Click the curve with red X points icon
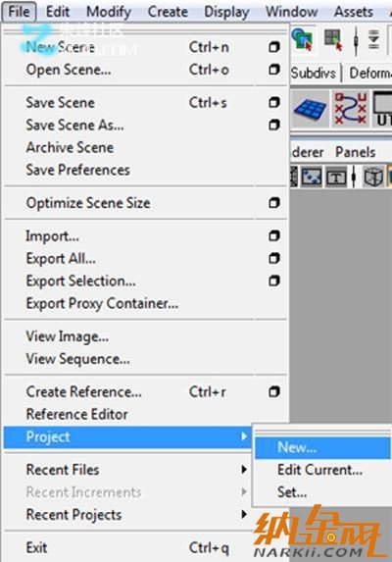The image size is (392, 562). pyautogui.click(x=350, y=109)
